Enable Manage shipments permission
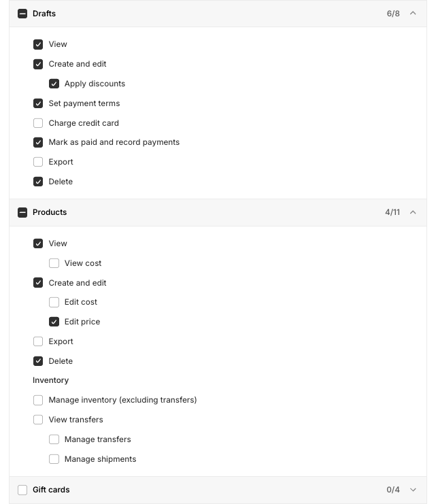436x504 pixels. 54,459
